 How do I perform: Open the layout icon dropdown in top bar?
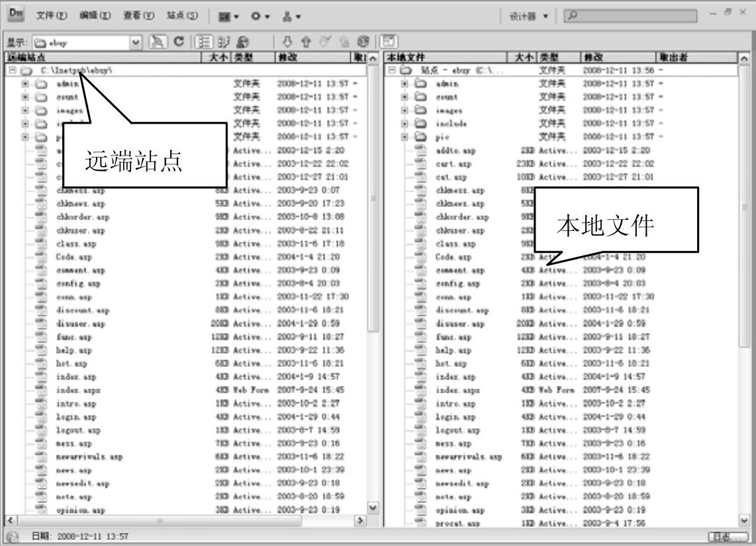click(228, 16)
